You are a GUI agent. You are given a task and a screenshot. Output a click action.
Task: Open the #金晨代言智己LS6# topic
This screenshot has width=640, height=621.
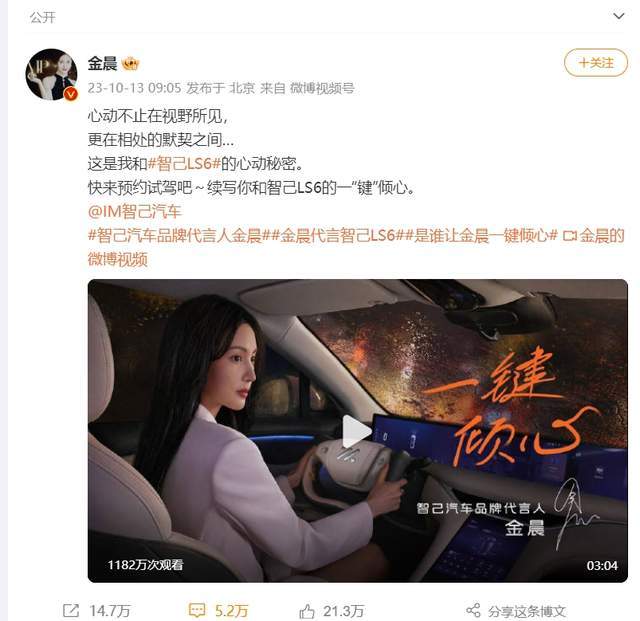(x=337, y=236)
